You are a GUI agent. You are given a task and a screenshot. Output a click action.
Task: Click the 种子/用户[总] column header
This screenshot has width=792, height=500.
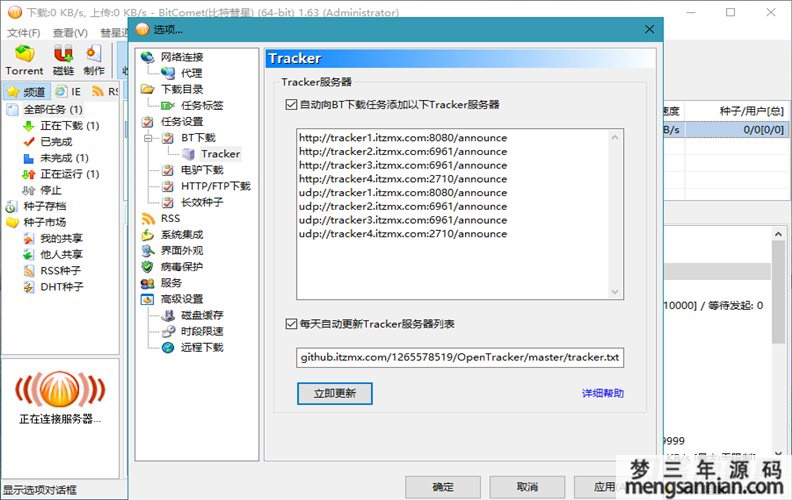(x=752, y=111)
